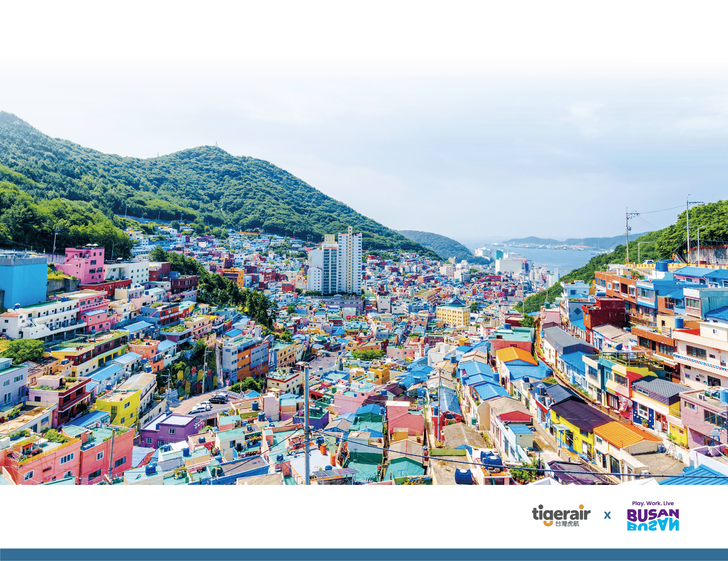The width and height of the screenshot is (728, 561).
Task: Click the tigerair logo
Action: click(561, 516)
